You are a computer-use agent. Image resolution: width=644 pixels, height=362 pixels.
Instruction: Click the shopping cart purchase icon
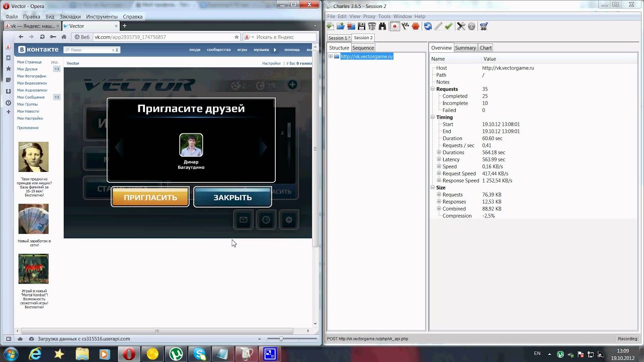pos(484,26)
